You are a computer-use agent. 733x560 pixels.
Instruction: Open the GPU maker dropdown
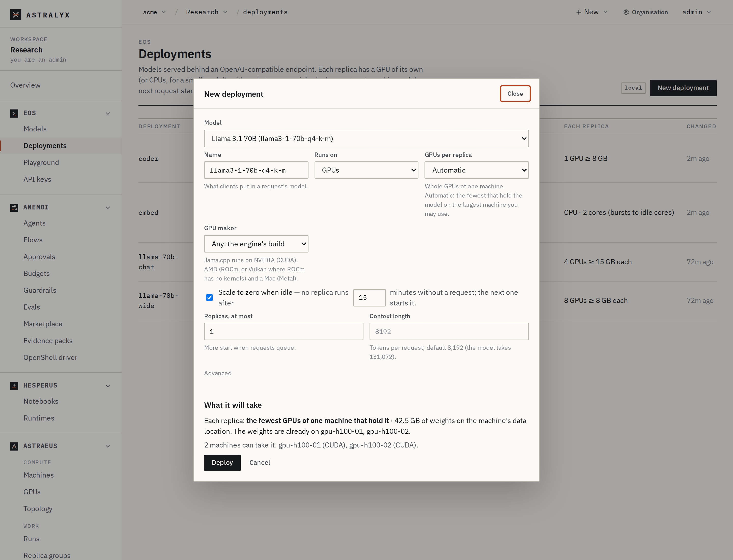[x=256, y=244]
